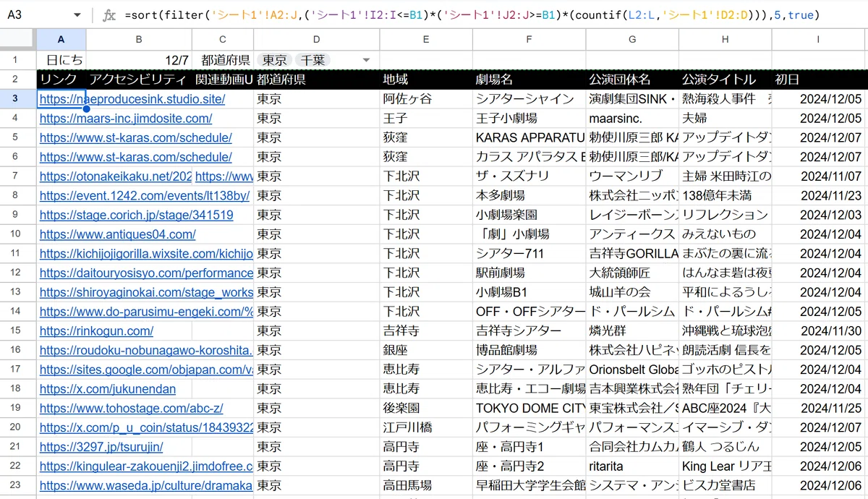Select the ritarita company cell
Screen dimensions: 868x499
pos(631,466)
